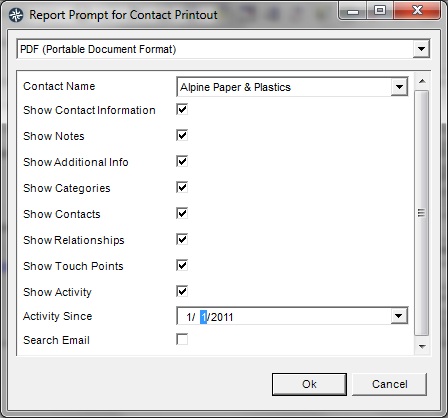Screen dimensions: 448x418
Task: Expand the Contact Name combo box
Action: pos(399,87)
